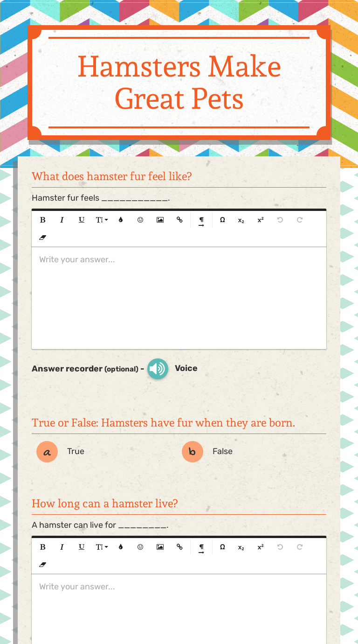Apply italic formatting in the fur question toolbar

click(62, 220)
